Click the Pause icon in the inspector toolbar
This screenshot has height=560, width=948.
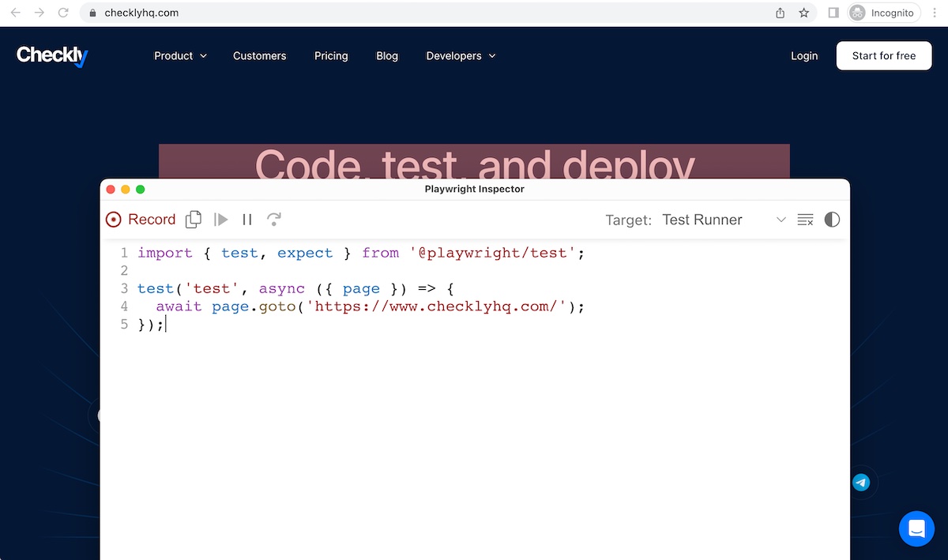coord(246,220)
